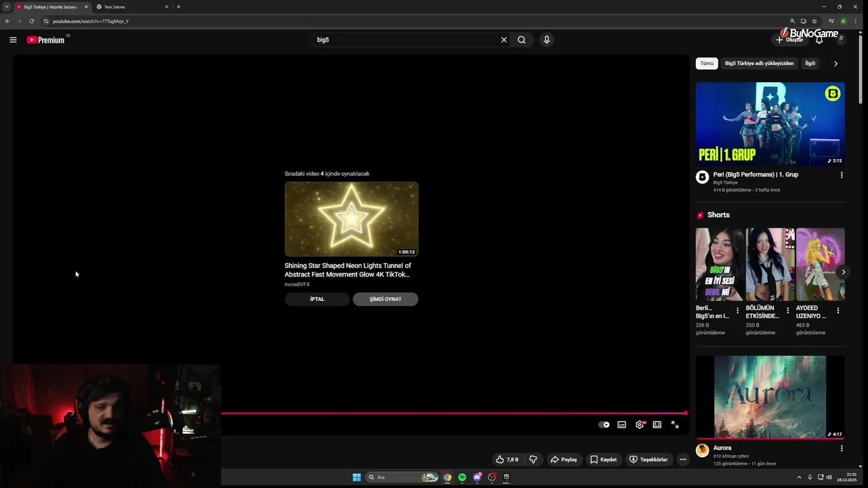Open options for Peri video

[842, 175]
